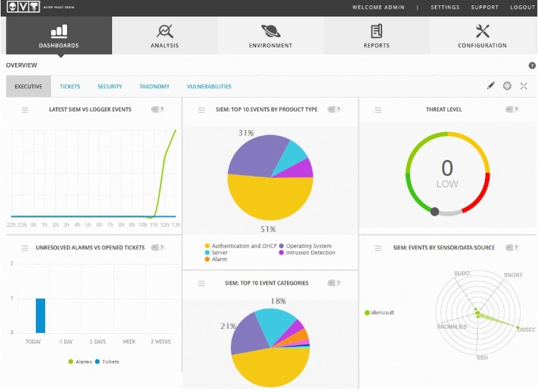Click the overview help question mark icon
Screen dimensions: 538x392
tap(531, 66)
